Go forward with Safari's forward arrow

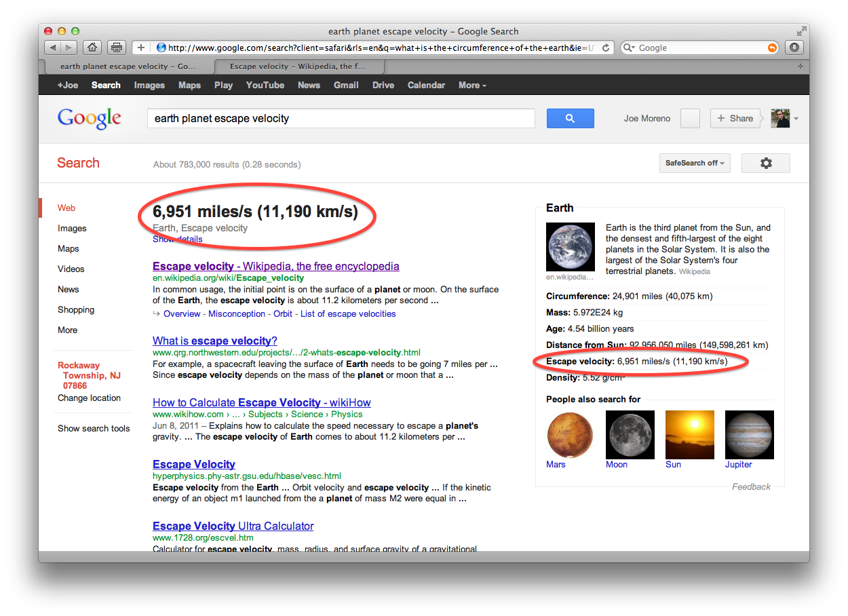(69, 47)
